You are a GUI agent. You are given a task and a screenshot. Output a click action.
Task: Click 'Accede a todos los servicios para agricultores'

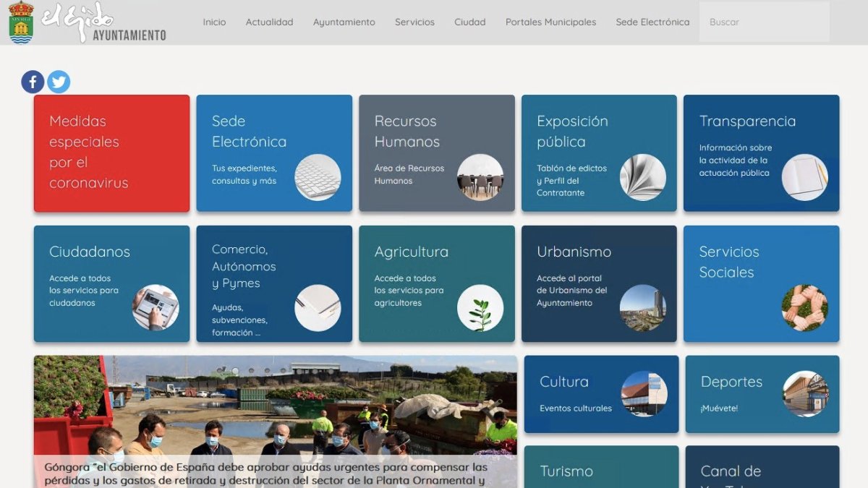409,291
